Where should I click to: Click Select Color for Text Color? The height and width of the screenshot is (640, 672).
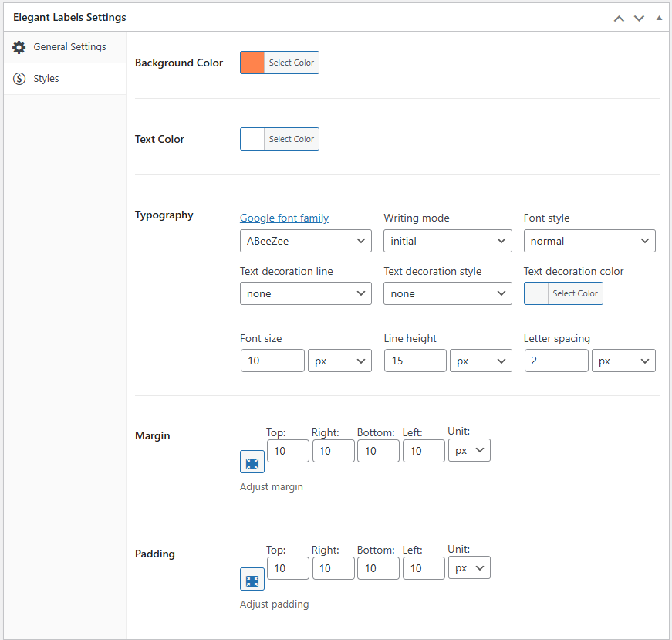tap(291, 139)
